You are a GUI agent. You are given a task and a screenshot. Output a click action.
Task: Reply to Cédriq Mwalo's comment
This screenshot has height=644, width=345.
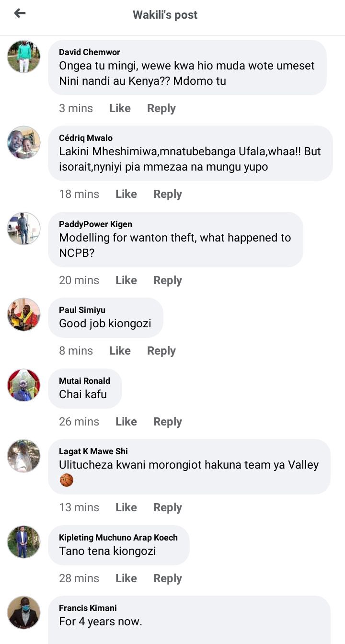(168, 194)
